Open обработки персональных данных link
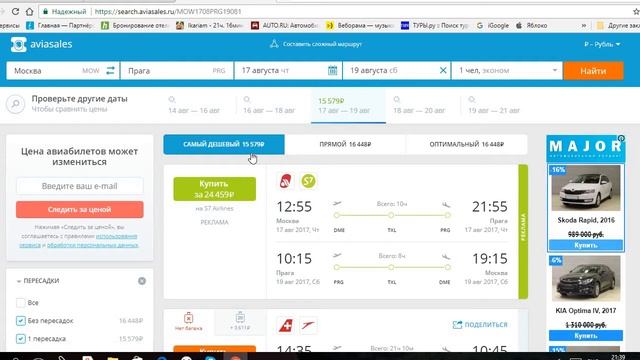The image size is (640, 360). tap(93, 245)
